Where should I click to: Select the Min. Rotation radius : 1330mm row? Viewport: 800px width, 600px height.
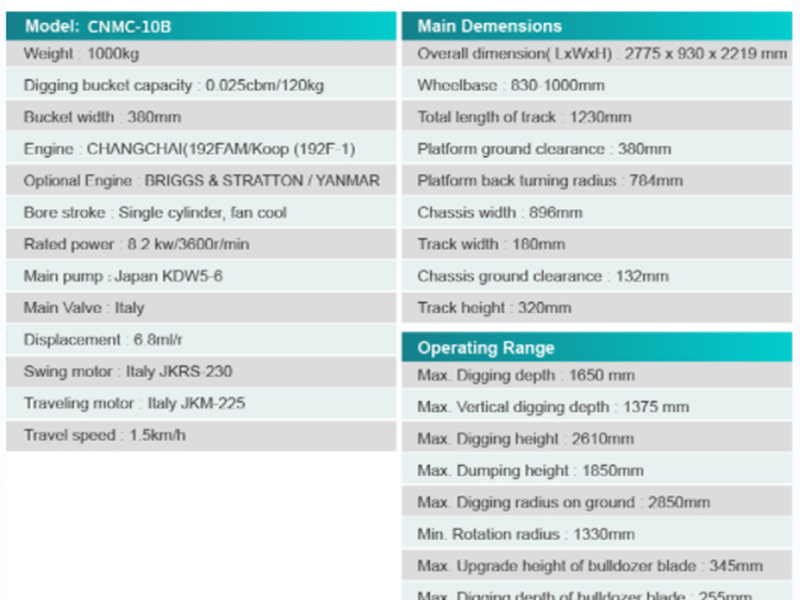(x=596, y=534)
